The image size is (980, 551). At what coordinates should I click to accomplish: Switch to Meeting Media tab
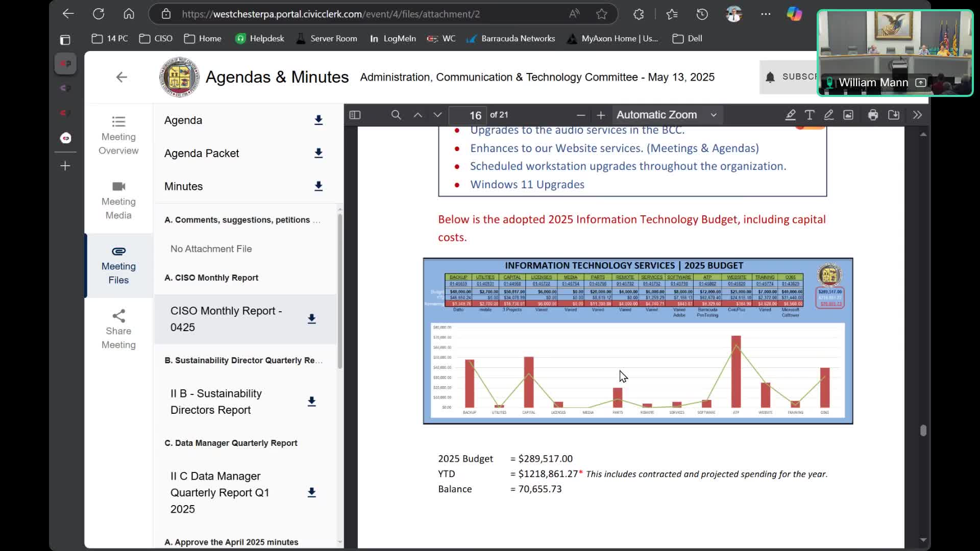pyautogui.click(x=118, y=201)
